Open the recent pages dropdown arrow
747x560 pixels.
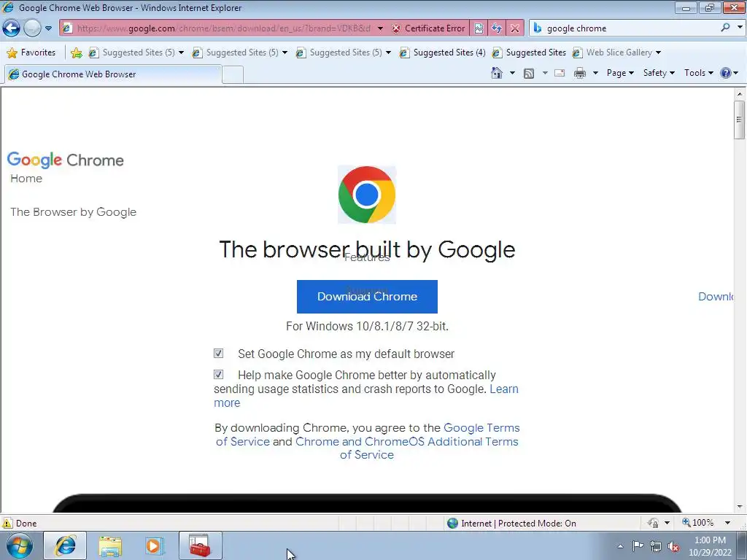[x=49, y=28]
